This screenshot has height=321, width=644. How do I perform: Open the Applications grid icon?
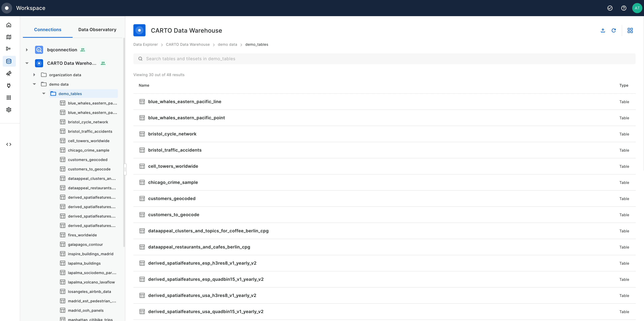[9, 97]
